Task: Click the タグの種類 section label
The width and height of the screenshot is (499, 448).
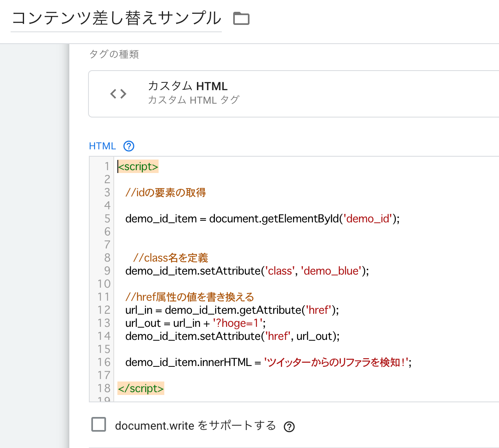Action: [x=114, y=54]
